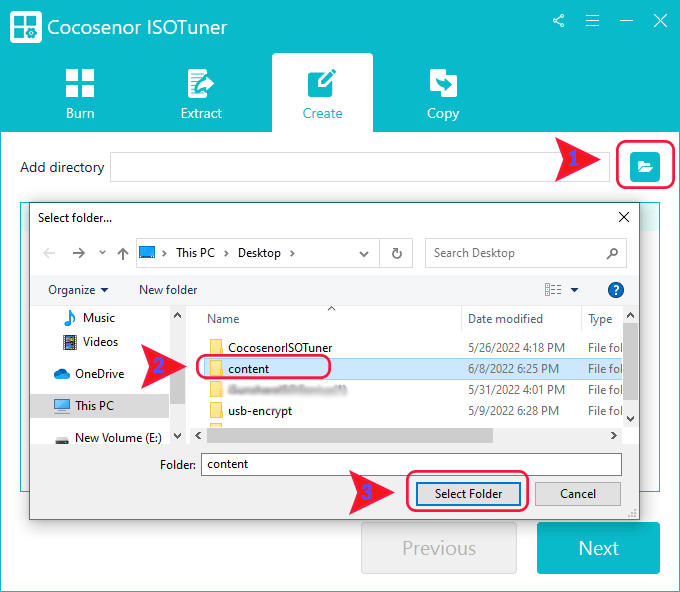This screenshot has width=680, height=592.
Task: Open recent locations dropdown arrow
Action: (102, 252)
